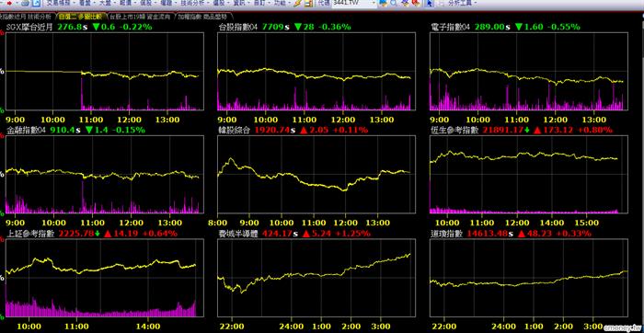644x333 pixels.
Task: Click the magnifier search icon
Action: point(394,4)
